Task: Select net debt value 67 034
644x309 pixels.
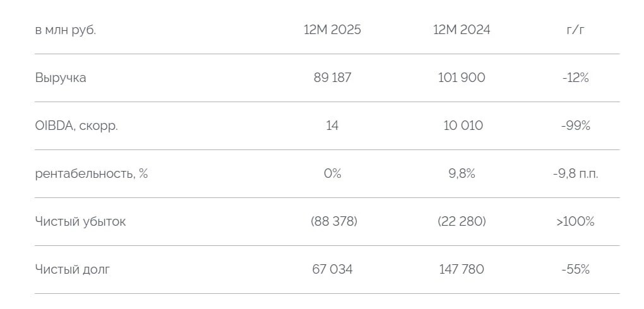Action: click(332, 270)
